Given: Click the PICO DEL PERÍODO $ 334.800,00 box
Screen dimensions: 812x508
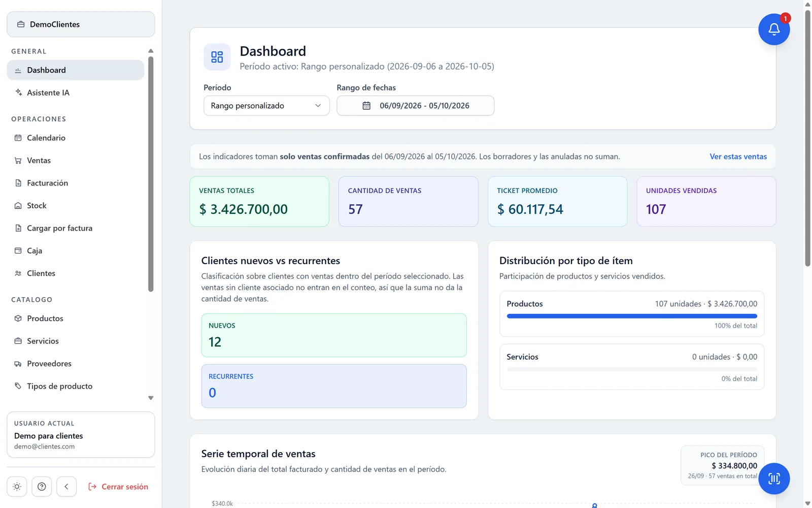Looking at the screenshot, I should [x=722, y=465].
